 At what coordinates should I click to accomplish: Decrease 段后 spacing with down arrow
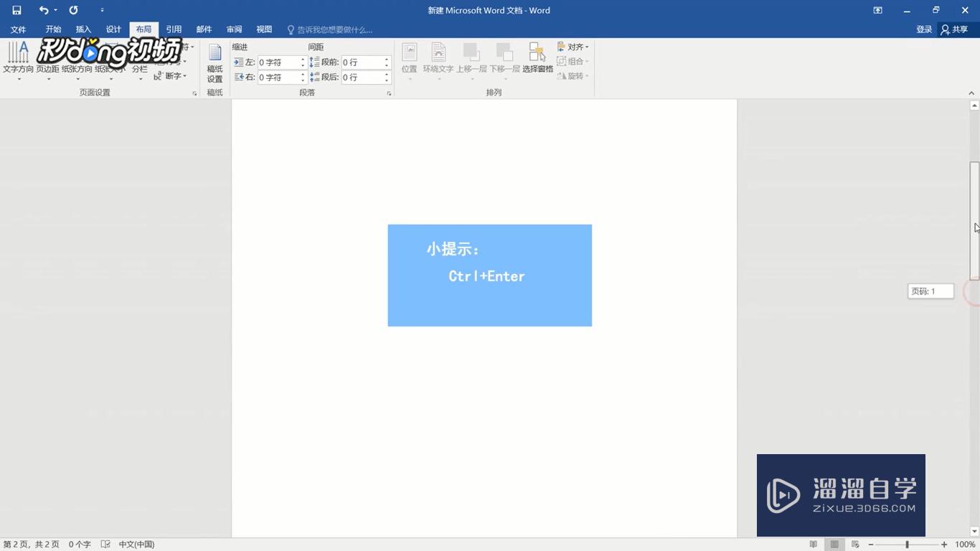click(x=387, y=80)
